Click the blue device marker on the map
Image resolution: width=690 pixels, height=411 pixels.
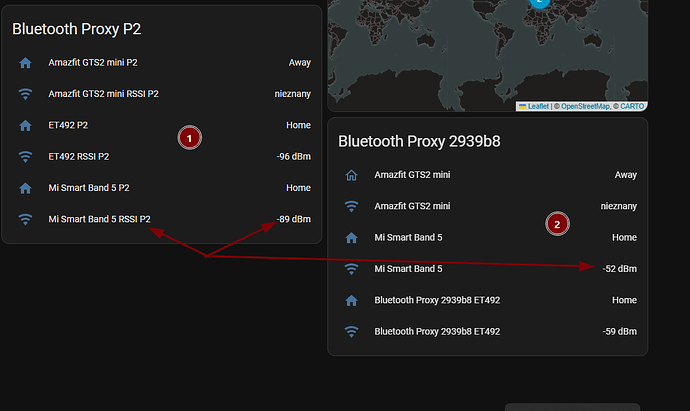(x=541, y=3)
